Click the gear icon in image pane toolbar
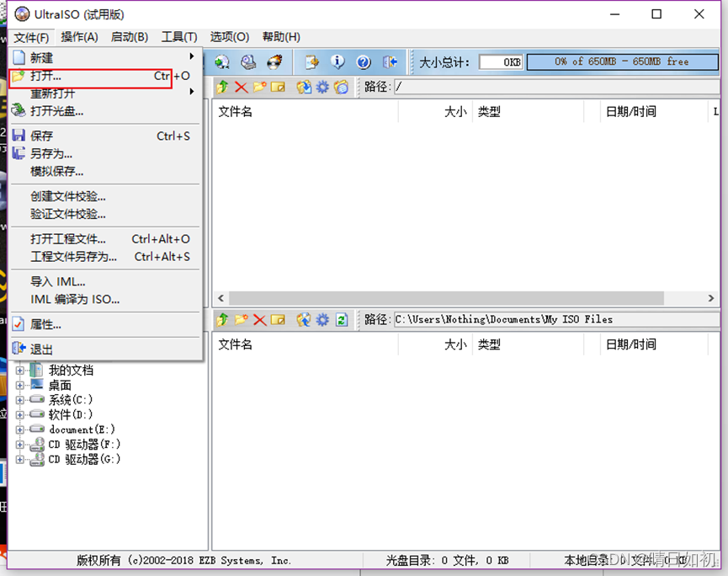The width and height of the screenshot is (728, 576). (322, 87)
